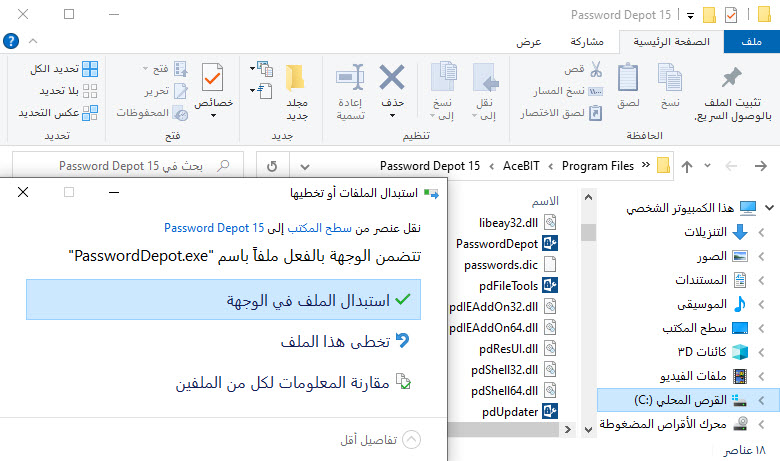This screenshot has height=461, width=780.
Task: Click Select all (تحديد الكل)
Action: [x=64, y=69]
